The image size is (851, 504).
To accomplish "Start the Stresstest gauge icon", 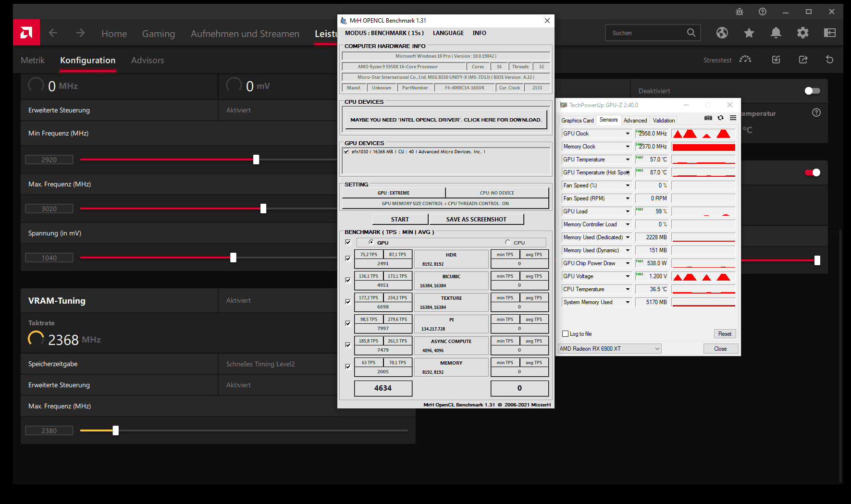I will (745, 60).
